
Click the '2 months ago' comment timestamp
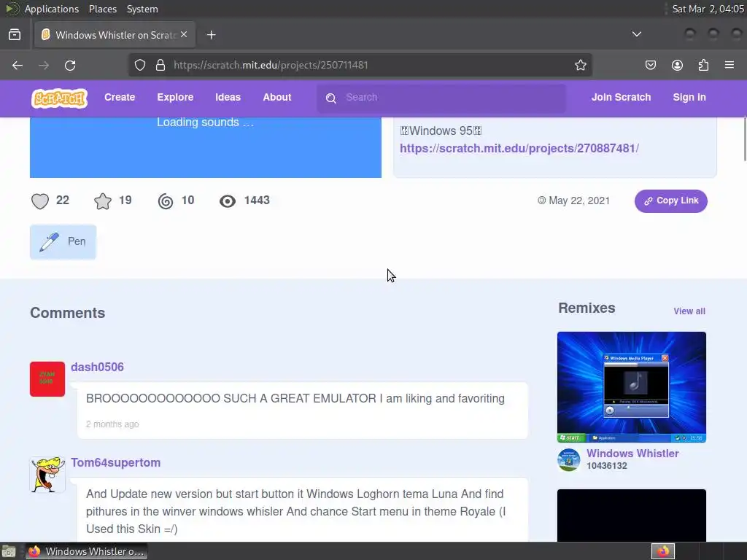coord(112,424)
